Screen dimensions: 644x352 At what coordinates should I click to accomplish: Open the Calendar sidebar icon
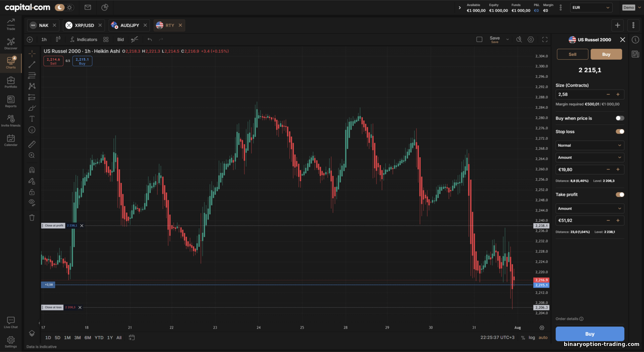(11, 140)
